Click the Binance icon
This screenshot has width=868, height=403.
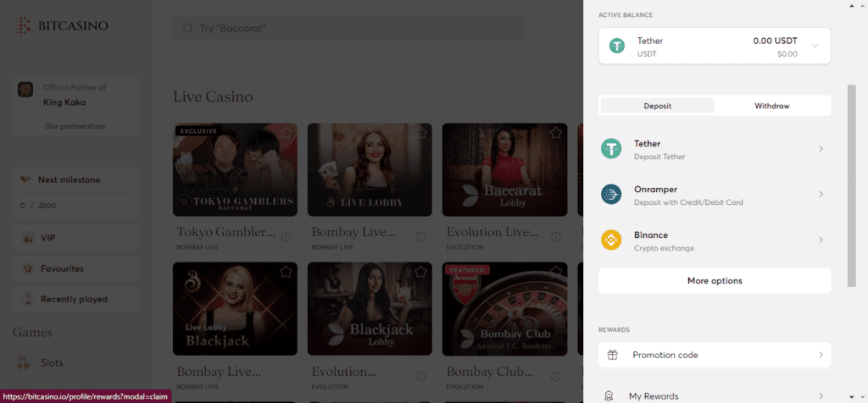click(611, 240)
